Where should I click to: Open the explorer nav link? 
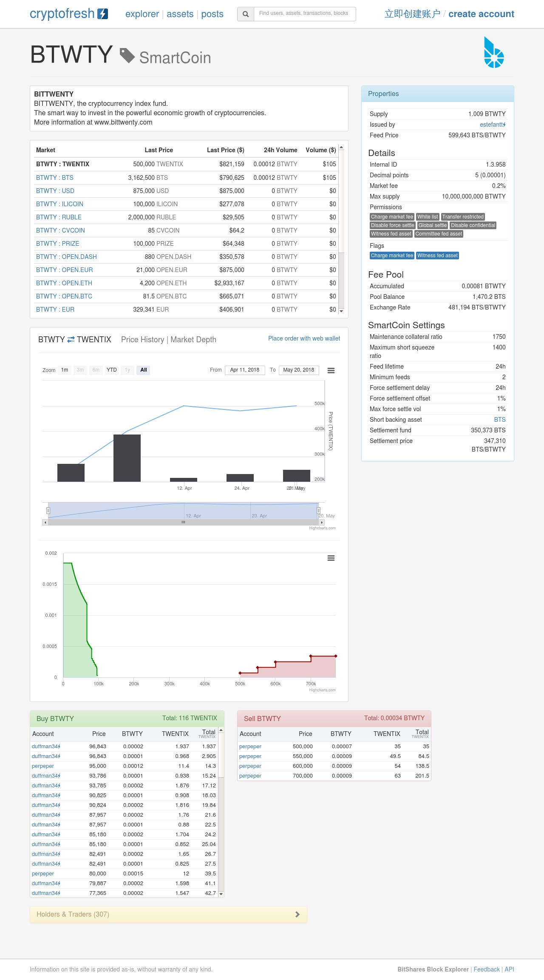point(142,14)
